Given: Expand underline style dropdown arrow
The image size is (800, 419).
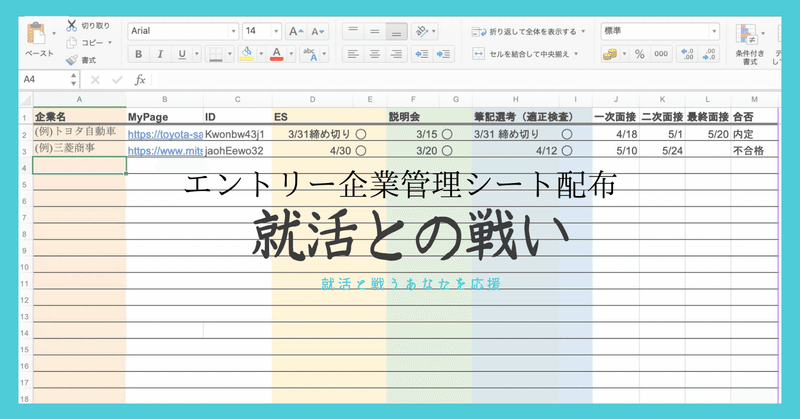Looking at the screenshot, I should (x=197, y=54).
